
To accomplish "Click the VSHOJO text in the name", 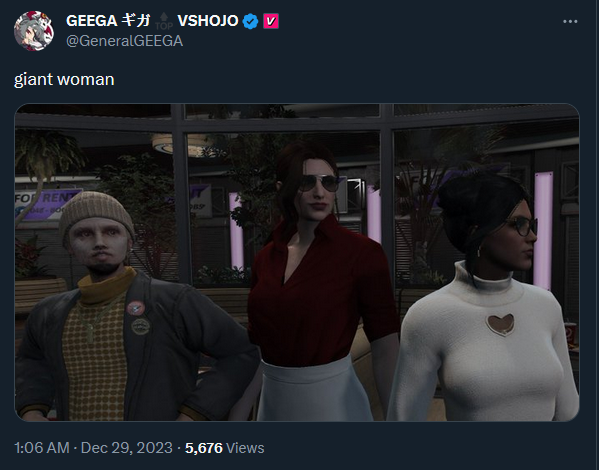I will click(x=208, y=21).
